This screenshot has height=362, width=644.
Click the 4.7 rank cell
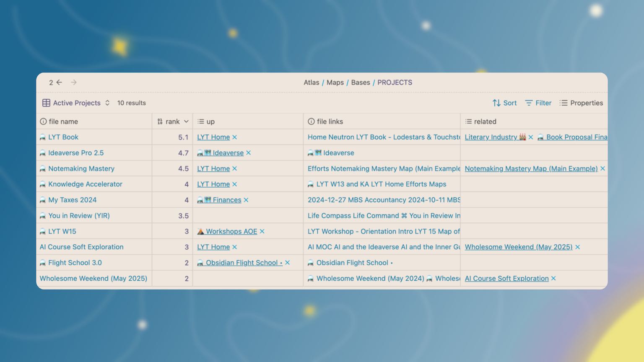pyautogui.click(x=172, y=153)
